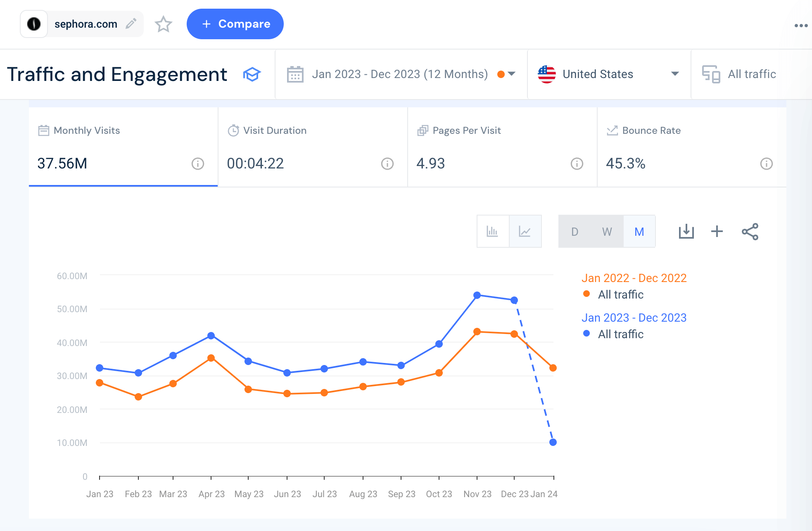Click the blue Jan 24 partial data point
812x531 pixels.
(x=553, y=442)
